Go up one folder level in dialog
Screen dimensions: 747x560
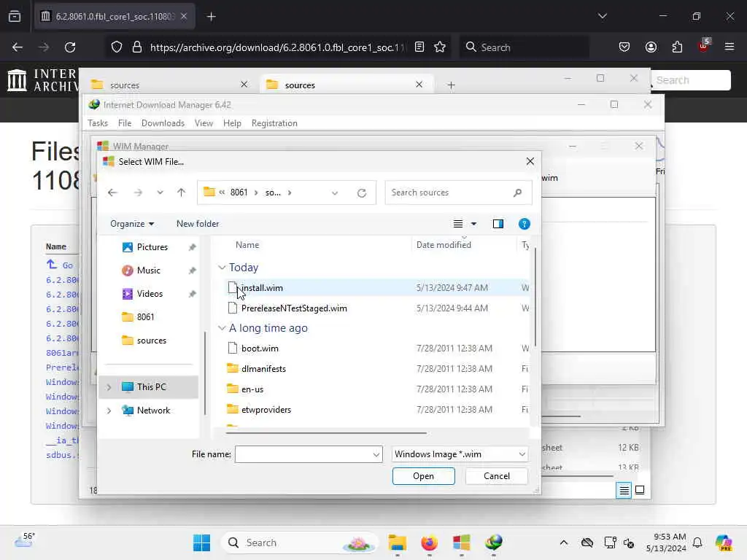click(181, 192)
